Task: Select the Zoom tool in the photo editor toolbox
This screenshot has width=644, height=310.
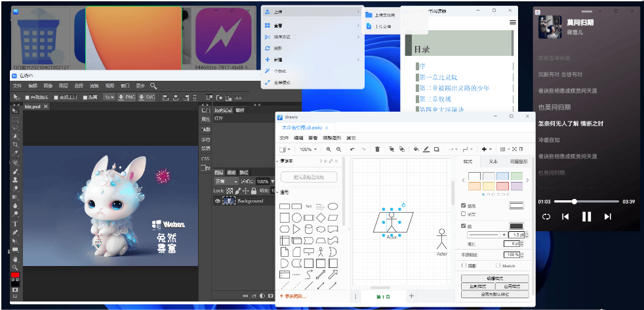Action: [16, 267]
